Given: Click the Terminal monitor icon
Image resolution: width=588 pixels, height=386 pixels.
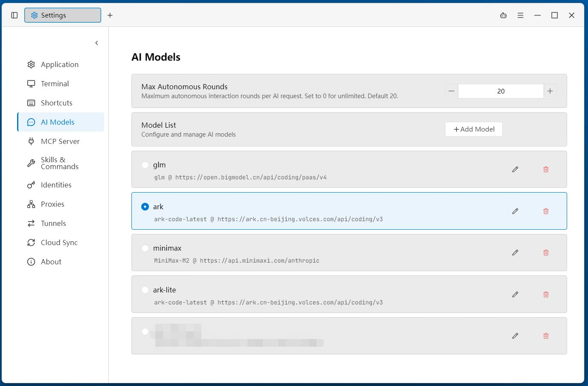Looking at the screenshot, I should (x=31, y=84).
